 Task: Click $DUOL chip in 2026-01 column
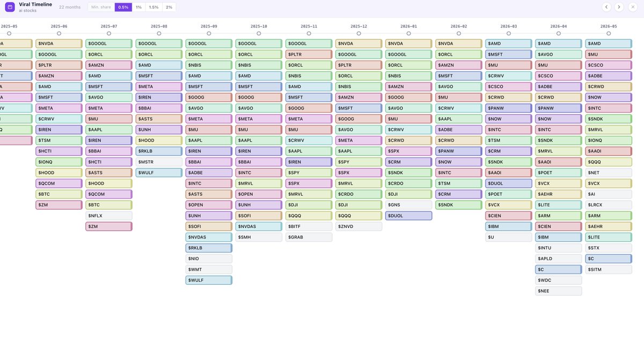[x=408, y=216]
